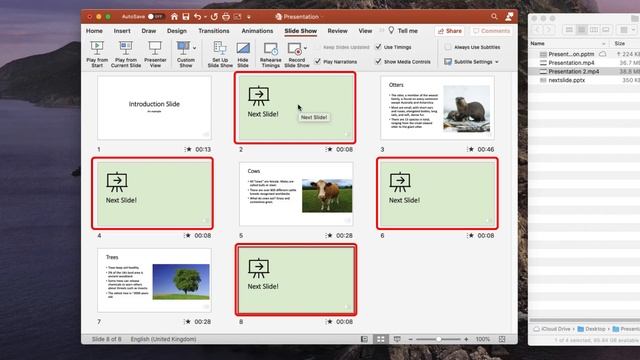Screen dimensions: 640x360
Task: Go to the Transitions tab
Action: [214, 31]
